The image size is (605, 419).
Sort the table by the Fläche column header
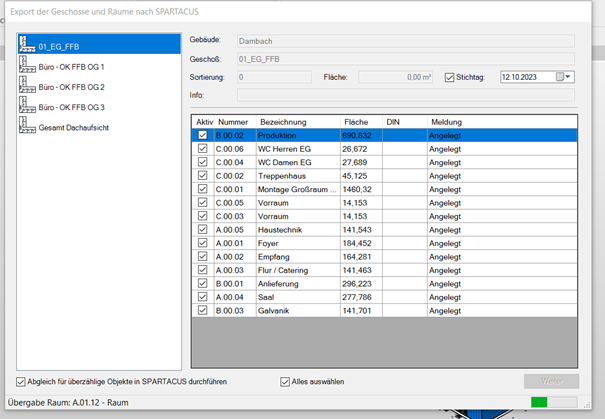[356, 121]
